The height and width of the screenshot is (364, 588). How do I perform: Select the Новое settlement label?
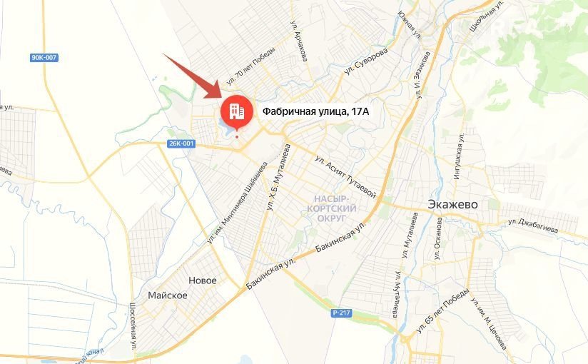pos(203,280)
